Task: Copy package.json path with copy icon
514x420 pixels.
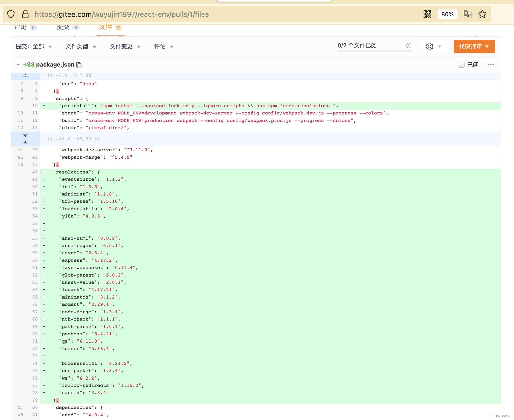Action: coord(79,65)
